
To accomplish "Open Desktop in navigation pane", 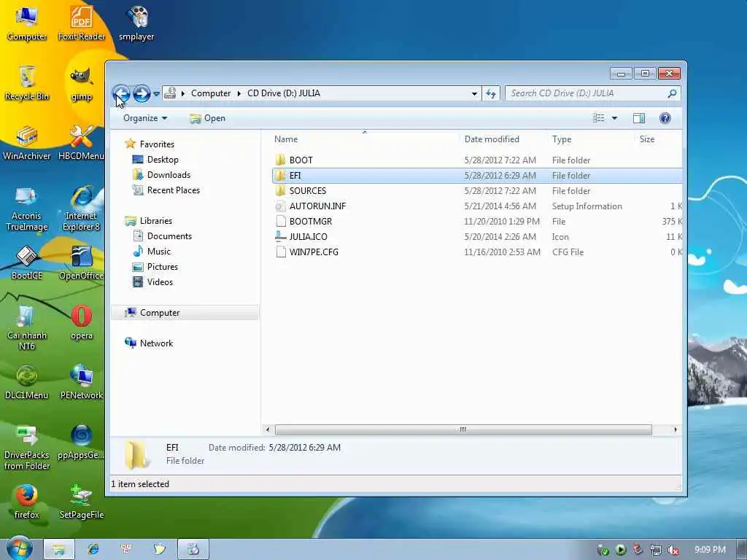I will (163, 160).
